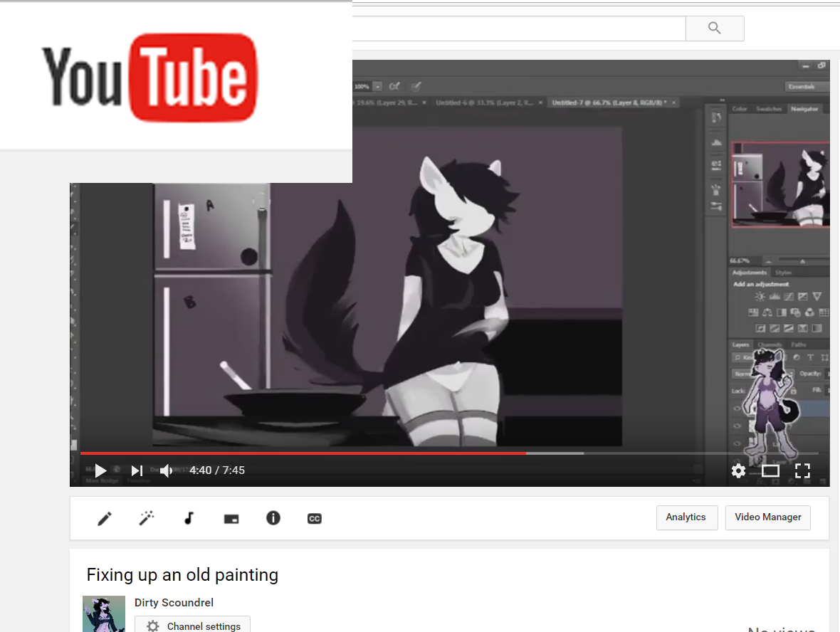
Task: Open the player settings gear
Action: pyautogui.click(x=738, y=470)
